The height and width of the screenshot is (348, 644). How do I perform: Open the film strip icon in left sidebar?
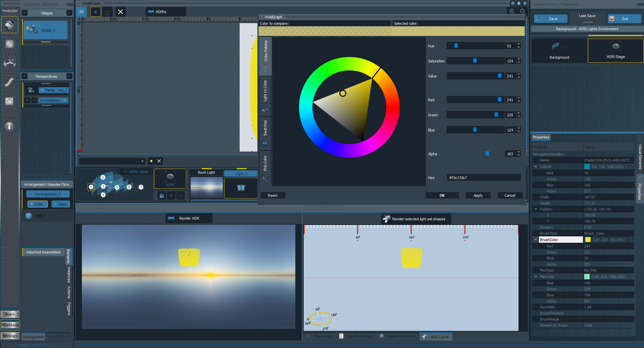tap(9, 82)
